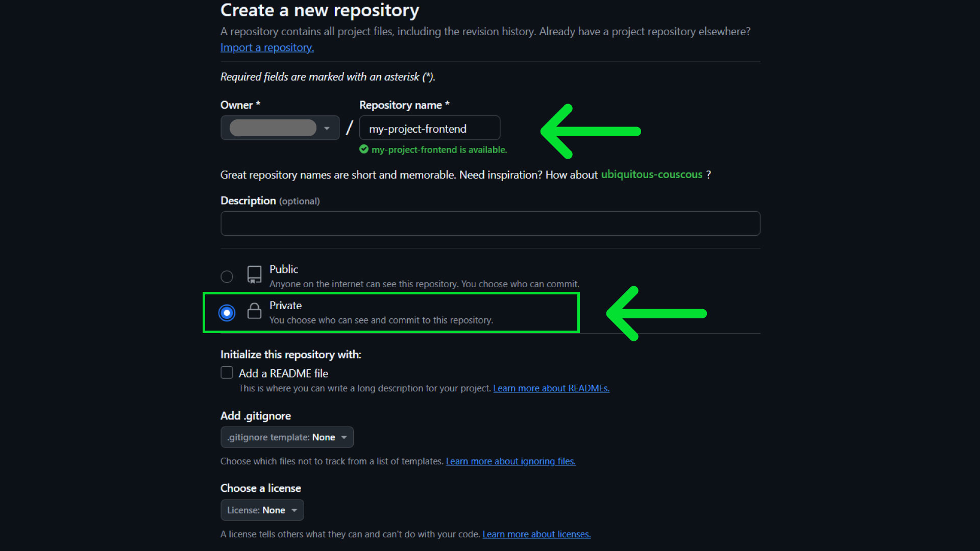The height and width of the screenshot is (551, 980).
Task: Click the green availability checkmark icon
Action: [x=363, y=149]
